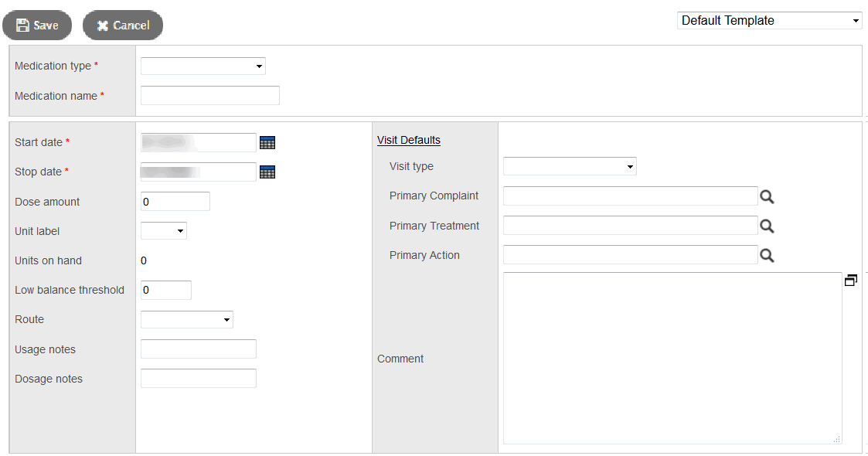Cancel the medication form

coord(123,26)
